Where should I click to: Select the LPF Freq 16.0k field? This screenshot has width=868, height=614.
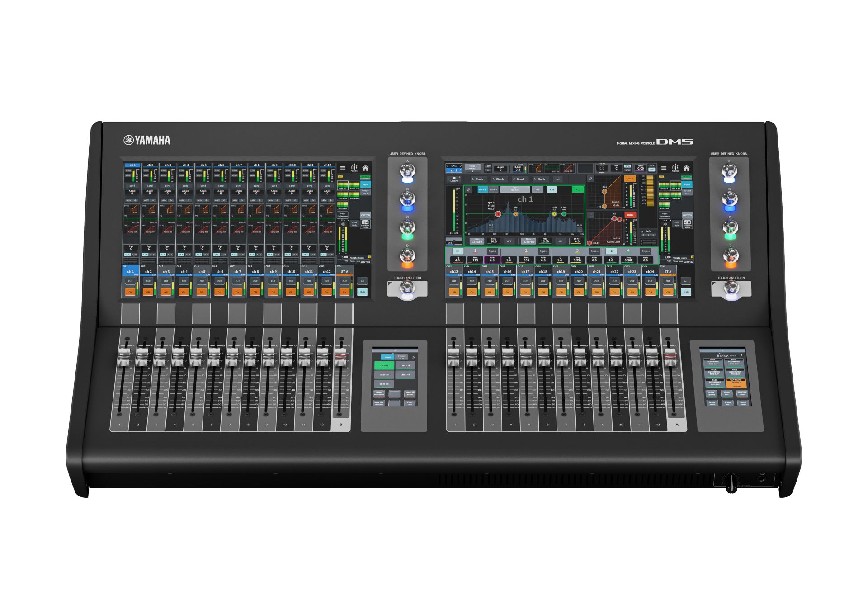pos(545,240)
